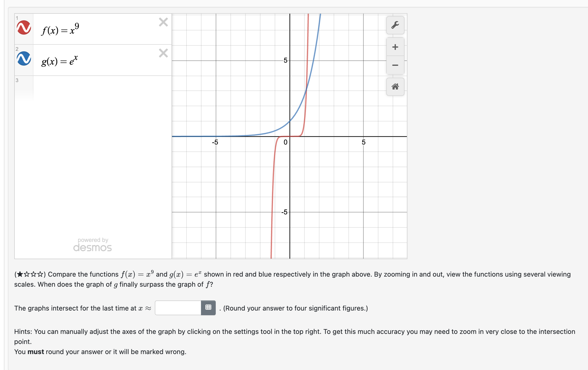Screen dimensions: 588x370
Task: Focus the intersection x answer box
Action: click(178, 308)
